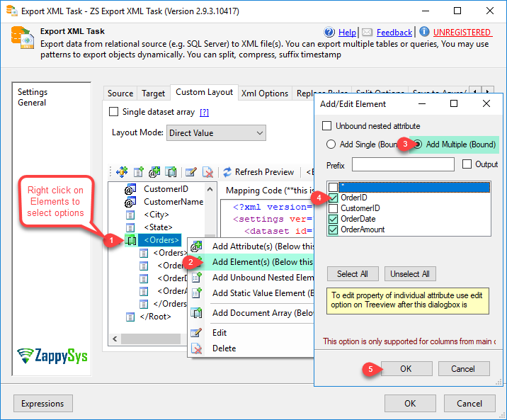Viewport: 507px width, 420px height.
Task: Click the Edit pencil icon in context menu
Action: (196, 333)
